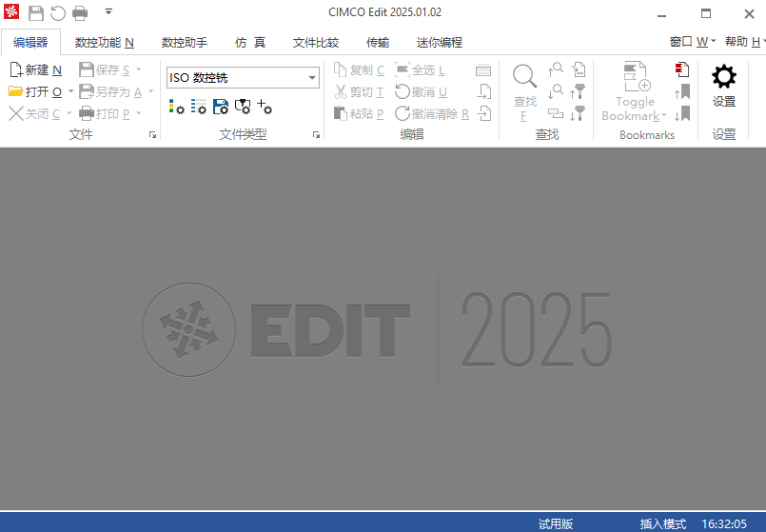766x532 pixels.
Task: Expand the arrow beside 保存 S
Action: point(139,69)
